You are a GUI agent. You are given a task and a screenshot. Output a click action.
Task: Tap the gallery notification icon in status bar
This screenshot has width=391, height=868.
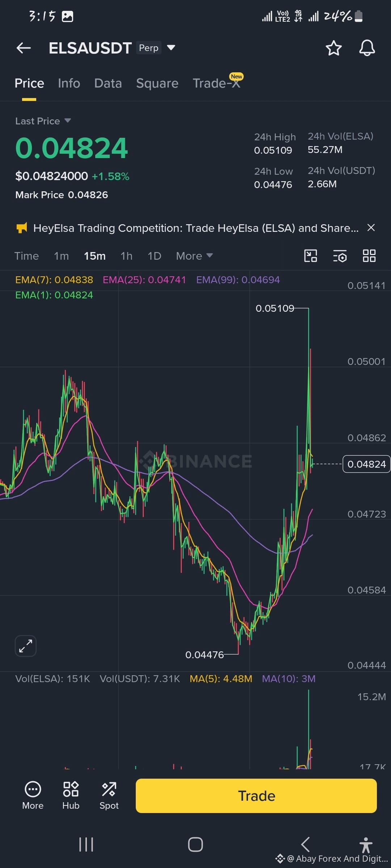pos(68,16)
